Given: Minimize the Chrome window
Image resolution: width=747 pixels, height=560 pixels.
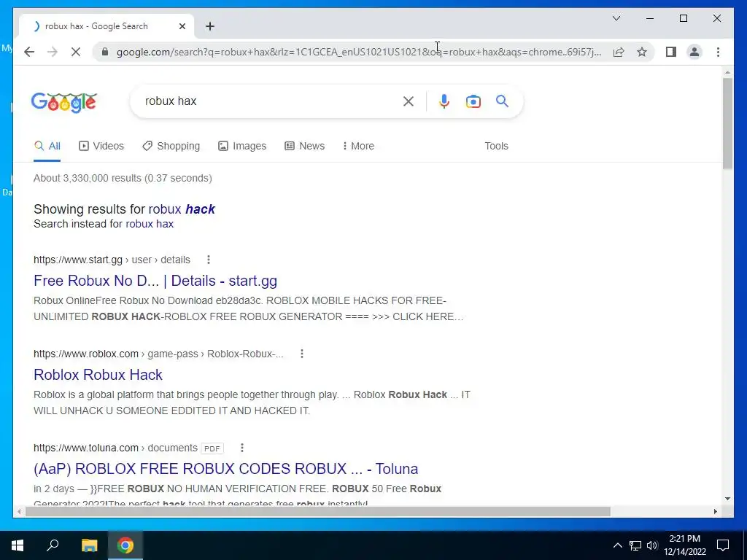Looking at the screenshot, I should click(x=650, y=18).
